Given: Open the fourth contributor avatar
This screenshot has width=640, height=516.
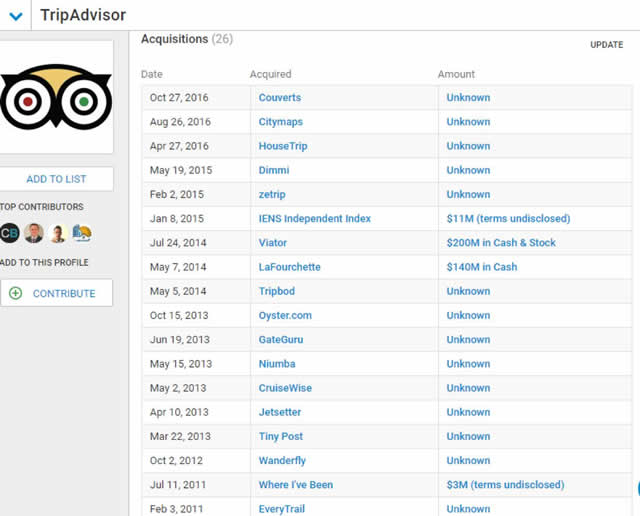Looking at the screenshot, I should (82, 234).
